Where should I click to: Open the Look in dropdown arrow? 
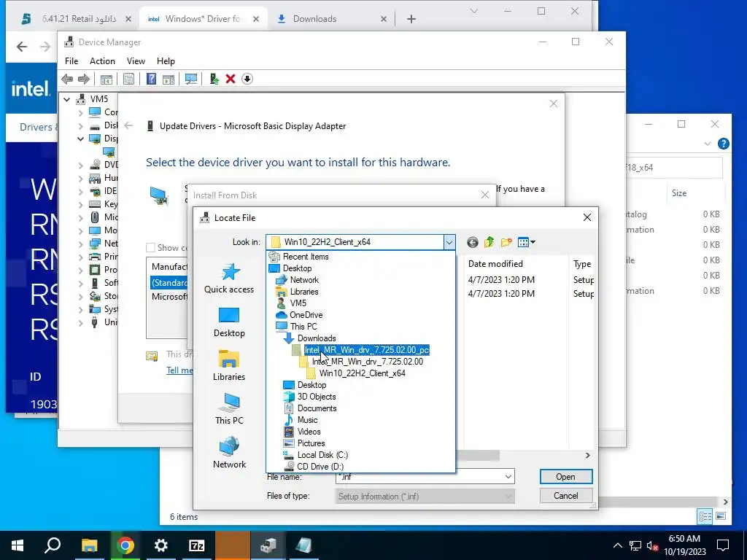pos(449,242)
